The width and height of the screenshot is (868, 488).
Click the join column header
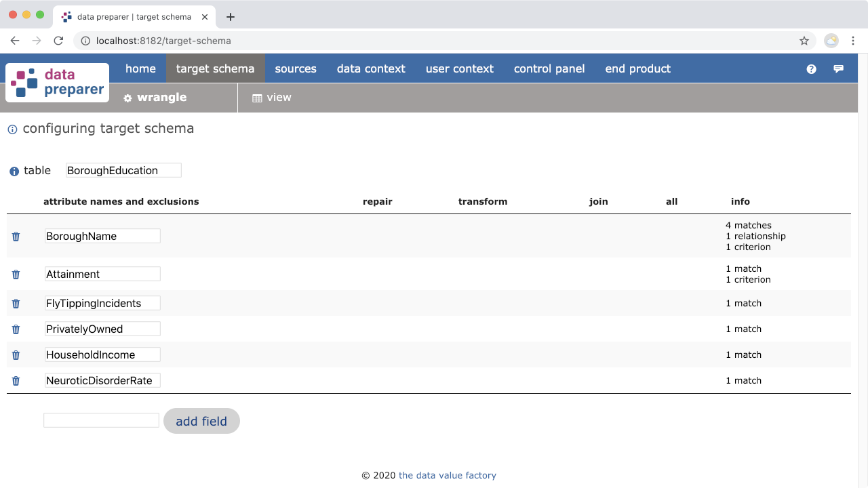(599, 202)
